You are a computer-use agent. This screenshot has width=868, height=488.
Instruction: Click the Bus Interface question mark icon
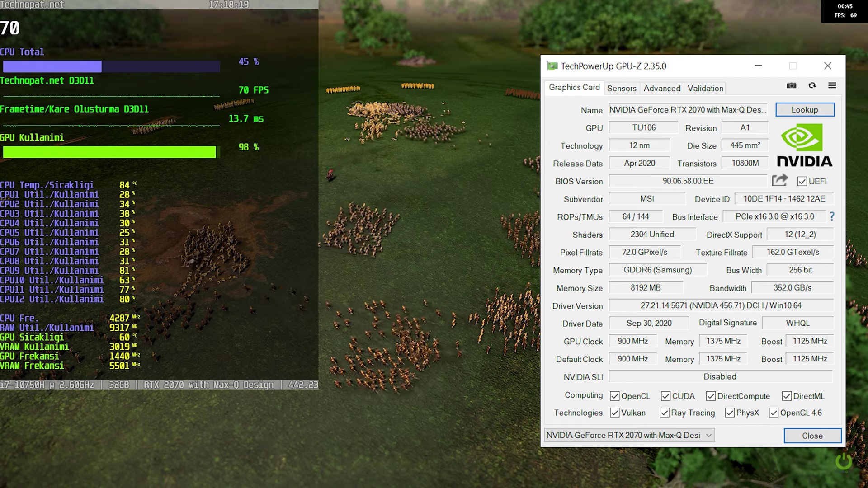point(832,216)
